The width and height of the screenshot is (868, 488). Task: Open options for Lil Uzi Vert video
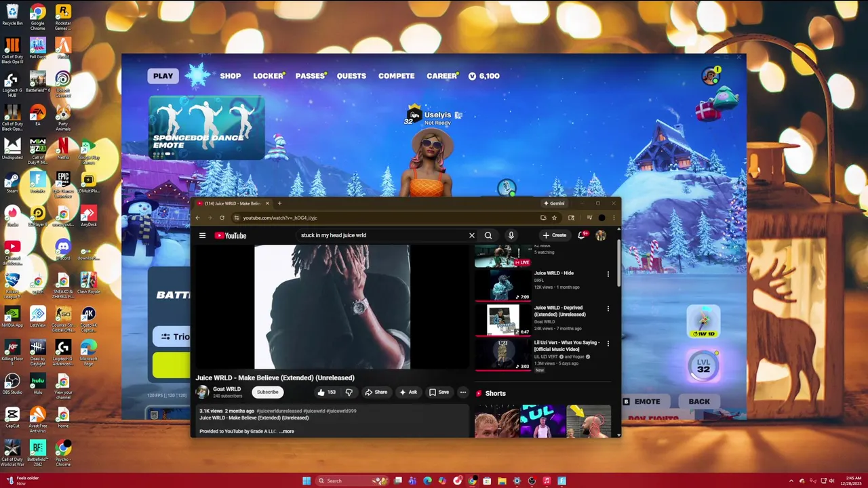(x=608, y=344)
